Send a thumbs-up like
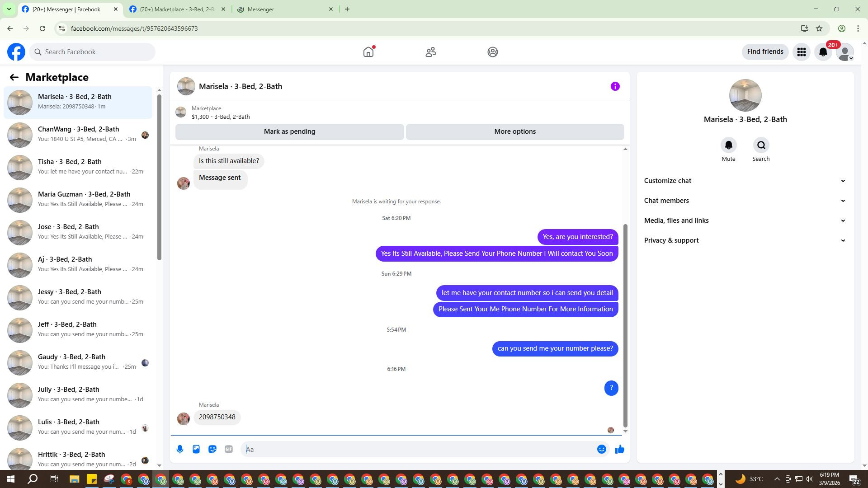Viewport: 868px width, 488px height. click(619, 449)
